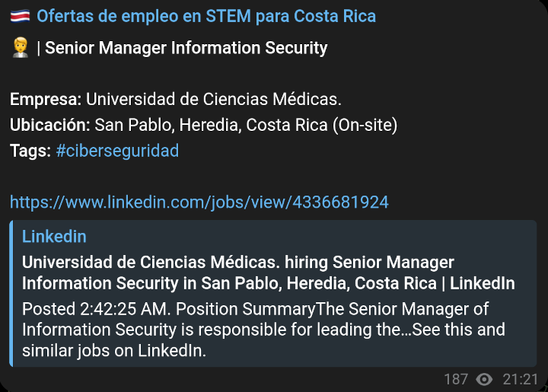The width and height of the screenshot is (548, 392).
Task: Click the bold Ubicación label
Action: 50,125
